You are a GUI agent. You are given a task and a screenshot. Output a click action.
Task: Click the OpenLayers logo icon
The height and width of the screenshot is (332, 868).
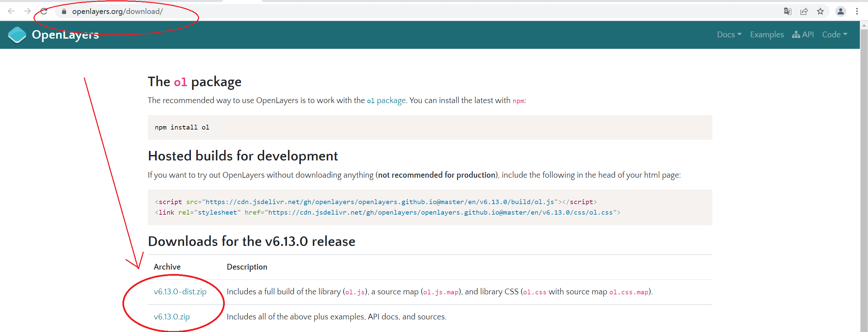point(17,35)
